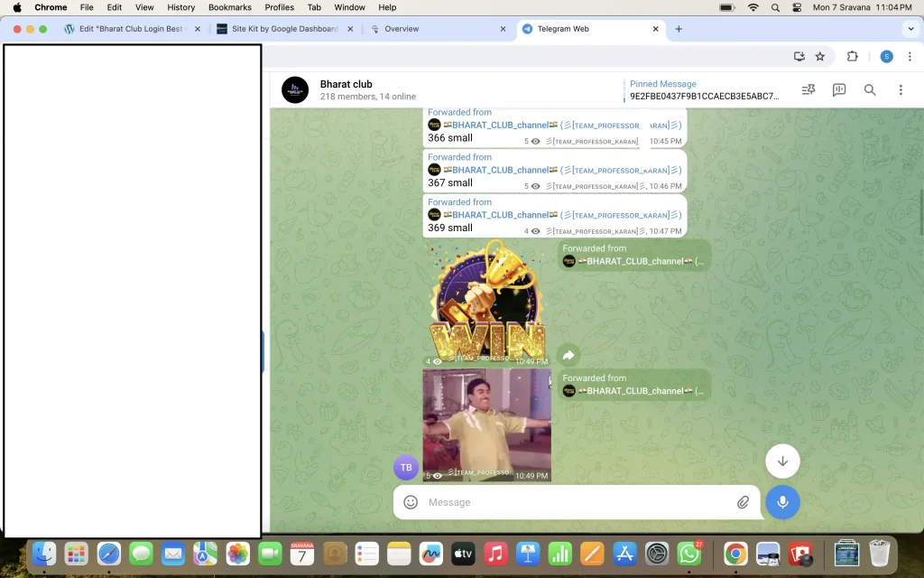The width and height of the screenshot is (924, 578).
Task: Click the video chat icon in chat header
Action: coord(839,90)
